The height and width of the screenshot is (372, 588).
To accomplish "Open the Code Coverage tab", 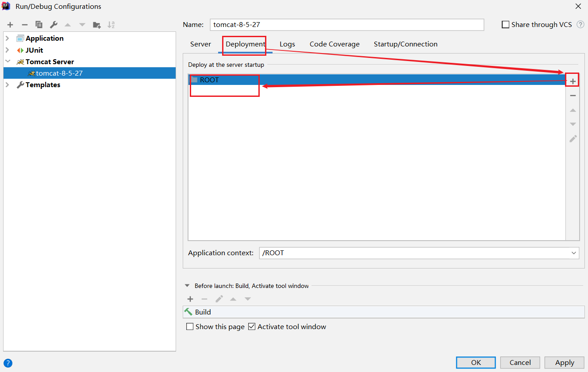I will pos(334,44).
